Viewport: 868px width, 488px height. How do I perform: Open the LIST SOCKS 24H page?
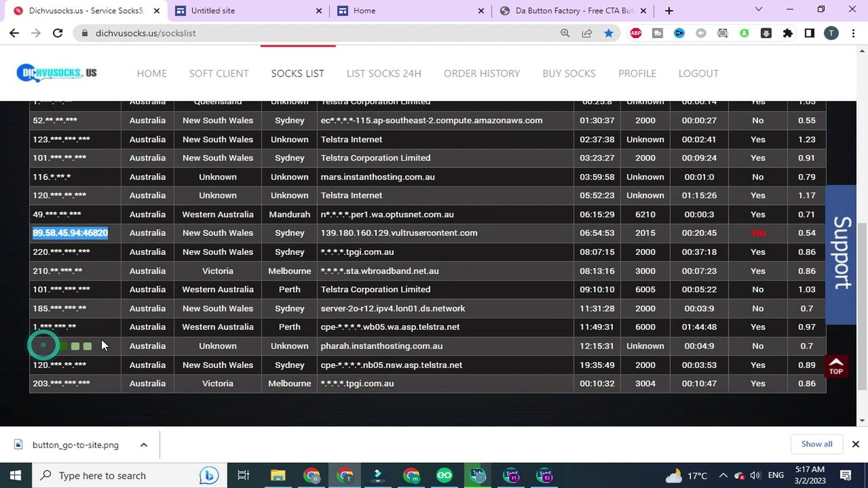(x=384, y=73)
